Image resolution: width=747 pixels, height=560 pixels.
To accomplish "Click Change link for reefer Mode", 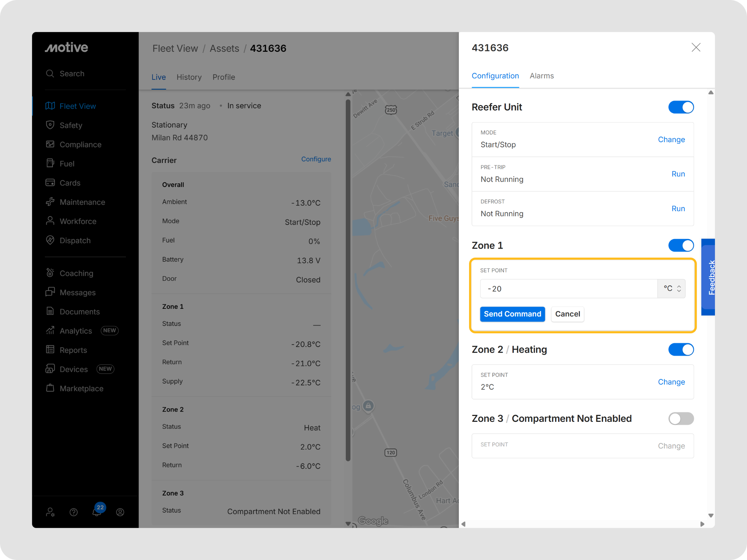I will (671, 140).
